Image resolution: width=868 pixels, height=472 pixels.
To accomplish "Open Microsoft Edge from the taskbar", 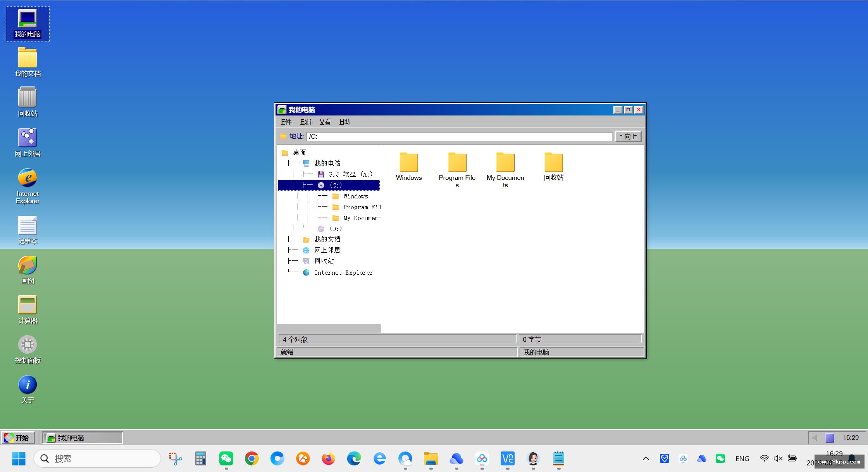I will click(x=354, y=458).
